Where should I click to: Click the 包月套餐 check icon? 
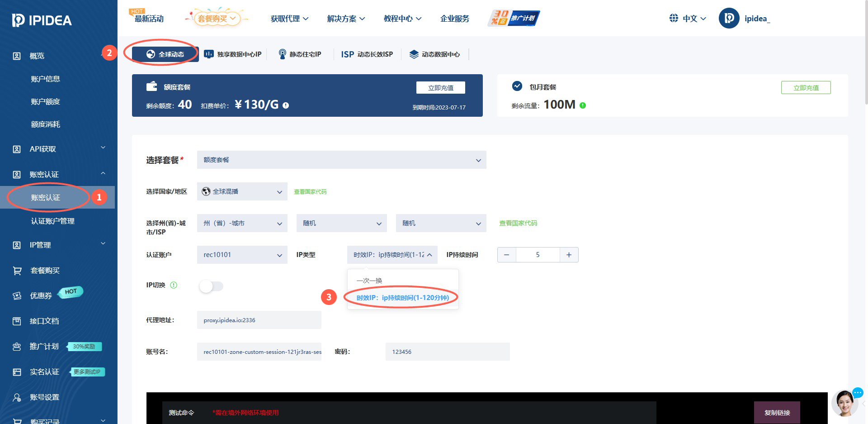517,86
